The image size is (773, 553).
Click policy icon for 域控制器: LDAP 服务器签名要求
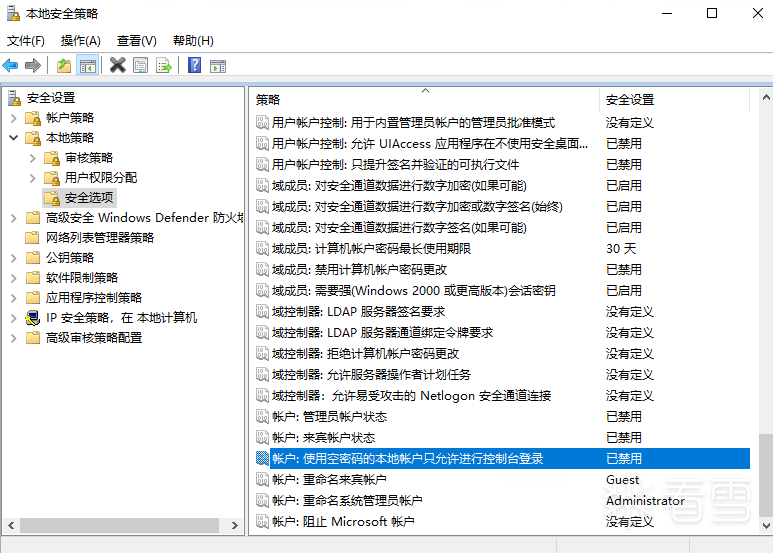[262, 312]
